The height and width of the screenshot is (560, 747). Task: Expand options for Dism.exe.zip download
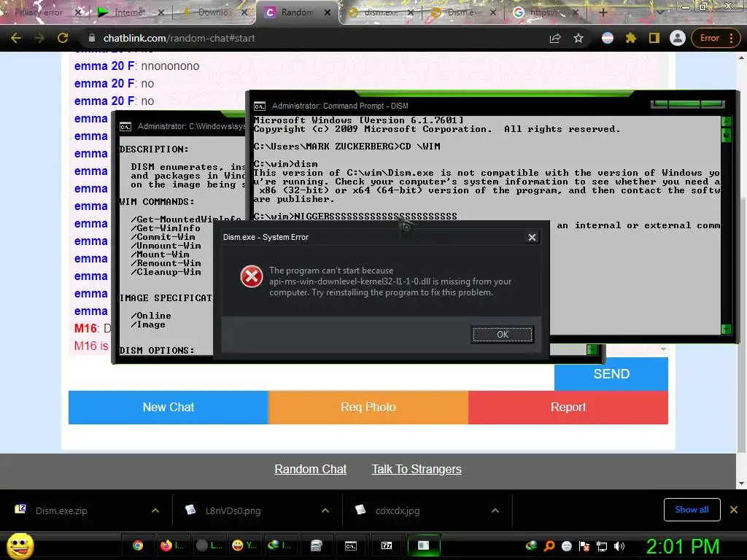tap(155, 510)
